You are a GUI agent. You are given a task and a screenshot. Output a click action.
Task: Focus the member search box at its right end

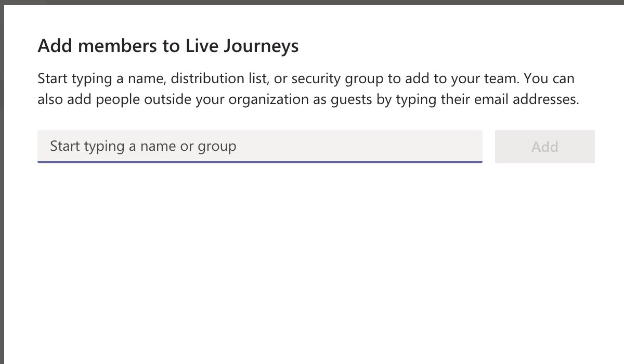coord(468,146)
